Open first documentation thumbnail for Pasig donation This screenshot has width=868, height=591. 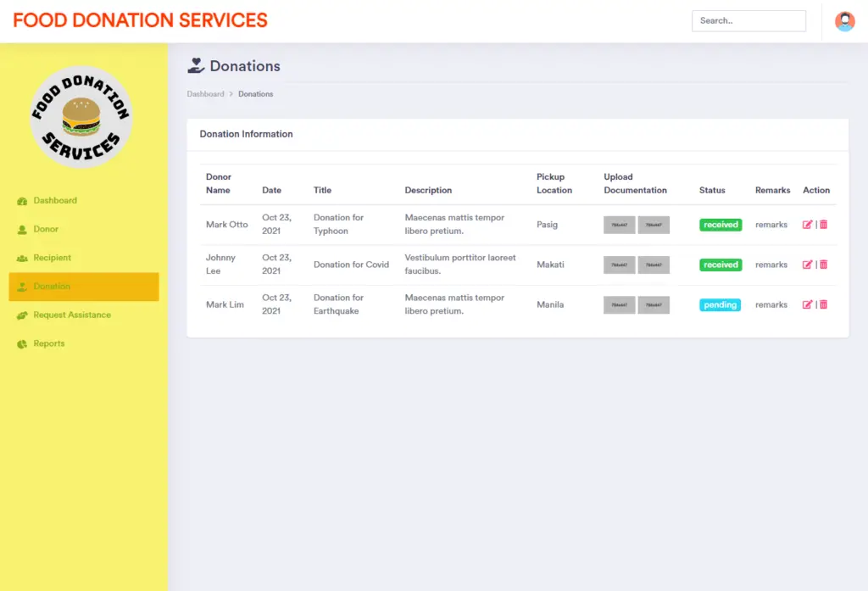pos(618,224)
